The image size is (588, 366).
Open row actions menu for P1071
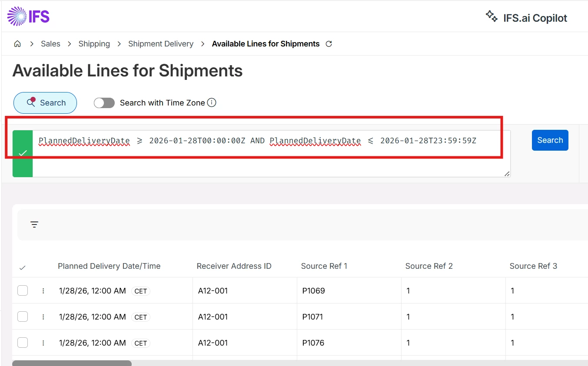pyautogui.click(x=43, y=317)
